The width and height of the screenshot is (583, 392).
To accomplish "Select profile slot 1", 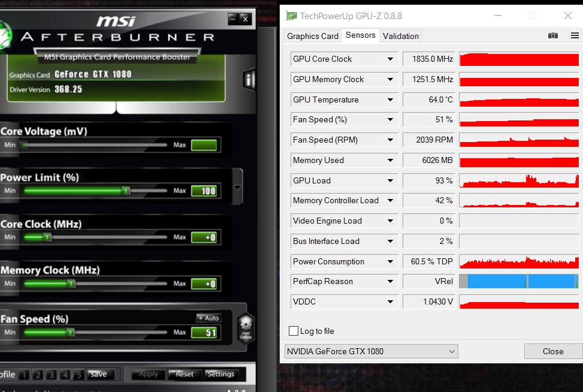I will point(24,375).
